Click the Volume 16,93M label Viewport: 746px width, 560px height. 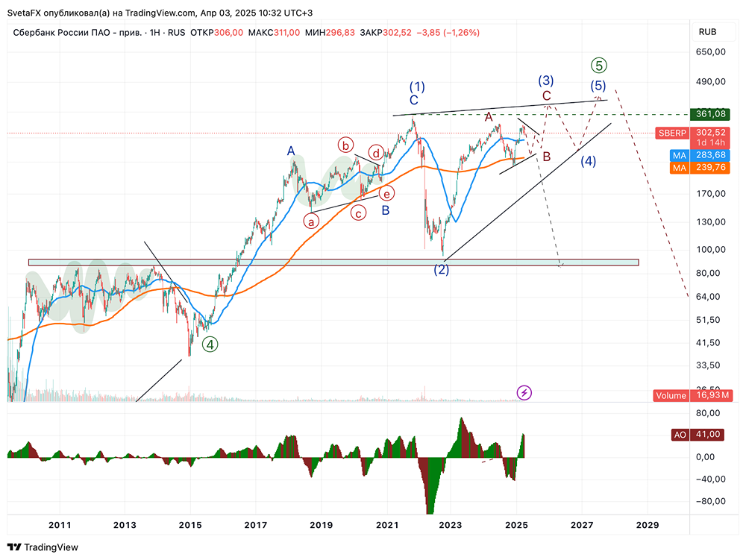click(x=693, y=395)
